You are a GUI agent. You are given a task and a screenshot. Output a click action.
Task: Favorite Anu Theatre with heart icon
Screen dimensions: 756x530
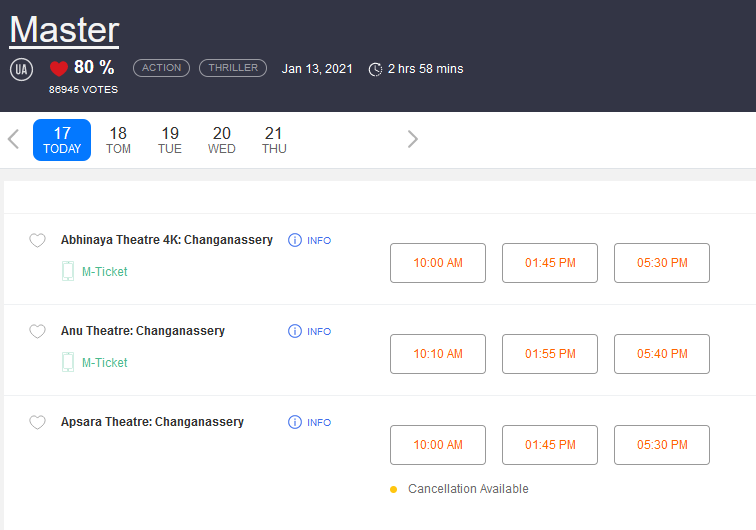(37, 331)
